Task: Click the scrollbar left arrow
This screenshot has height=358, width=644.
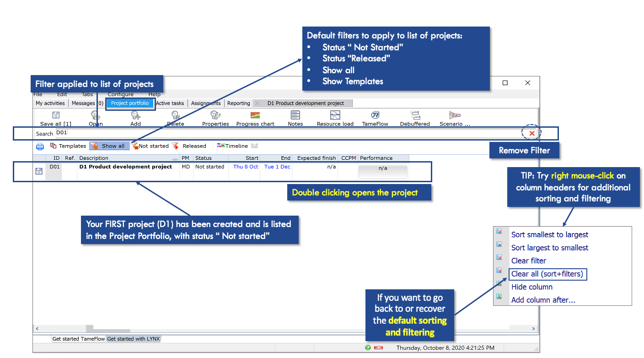Action: (x=37, y=329)
